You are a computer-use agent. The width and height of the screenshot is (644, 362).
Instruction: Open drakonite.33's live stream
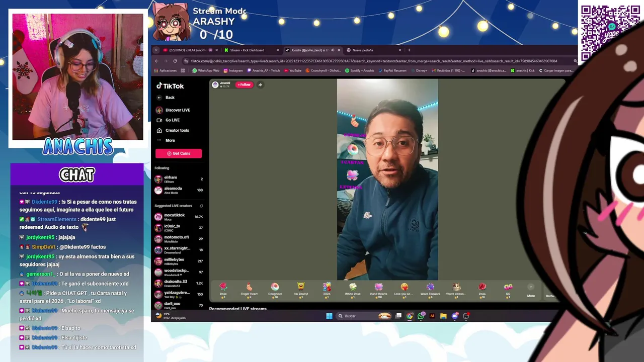(179, 283)
